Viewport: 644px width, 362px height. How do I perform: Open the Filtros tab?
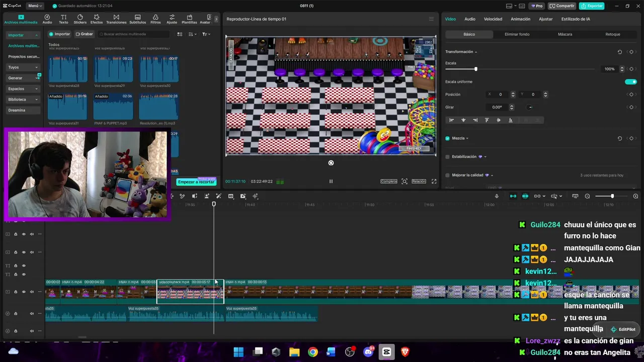point(155,19)
